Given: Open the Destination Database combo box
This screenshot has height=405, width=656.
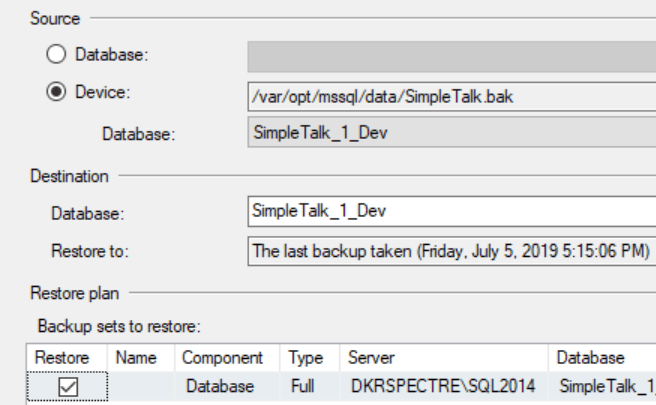Looking at the screenshot, I should 450,212.
